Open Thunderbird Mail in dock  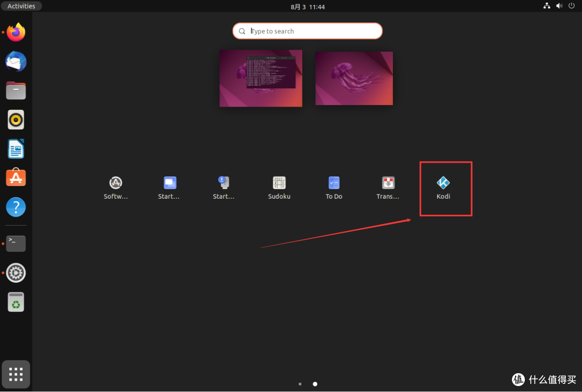pos(16,61)
